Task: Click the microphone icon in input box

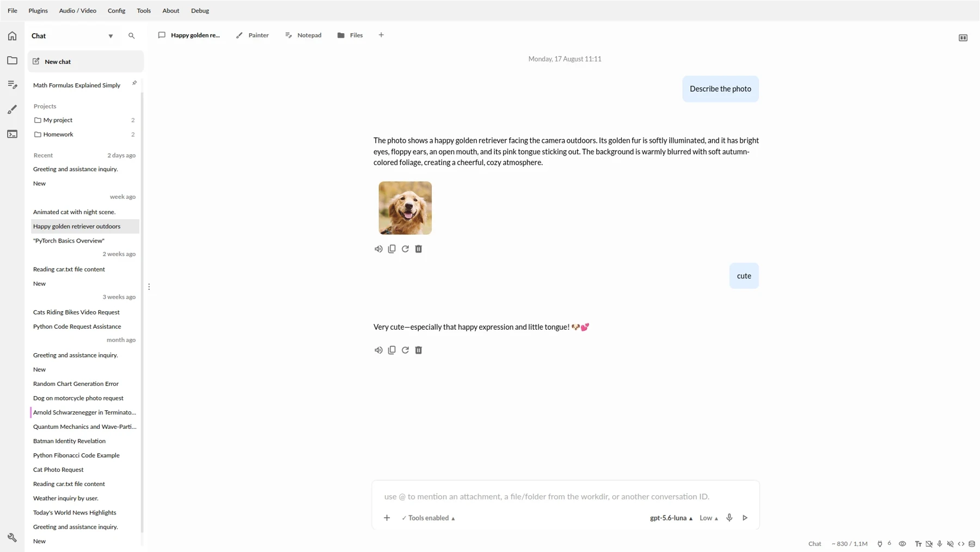Action: pyautogui.click(x=730, y=518)
